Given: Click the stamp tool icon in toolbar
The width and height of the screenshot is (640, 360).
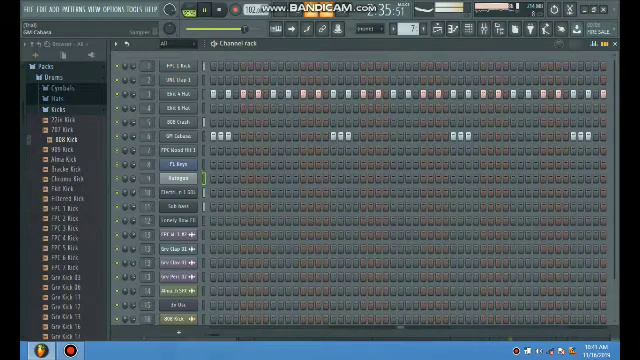Looking at the screenshot, I should 338,29.
